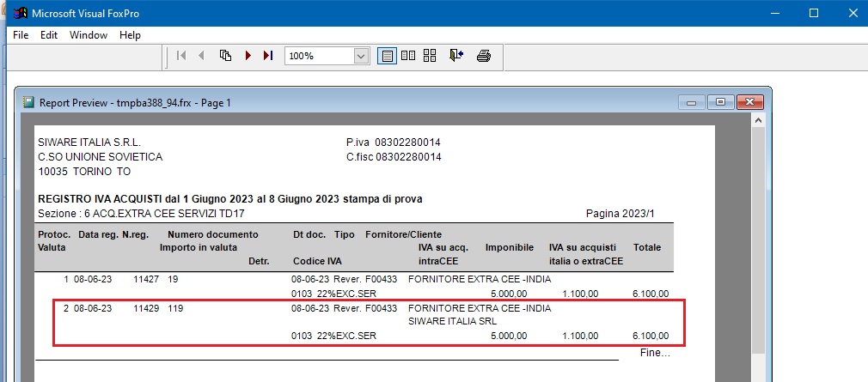Click the report vertical scrollbar thumb
The image size is (868, 382).
758,240
